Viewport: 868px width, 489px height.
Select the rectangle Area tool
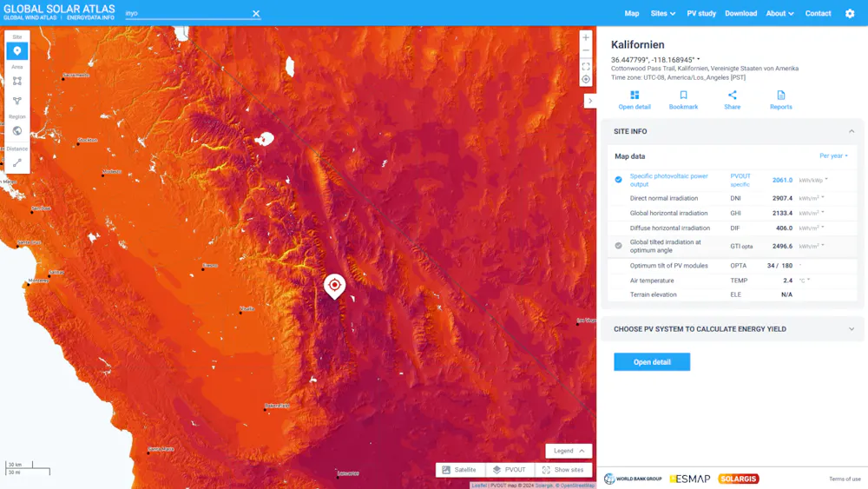tap(17, 81)
